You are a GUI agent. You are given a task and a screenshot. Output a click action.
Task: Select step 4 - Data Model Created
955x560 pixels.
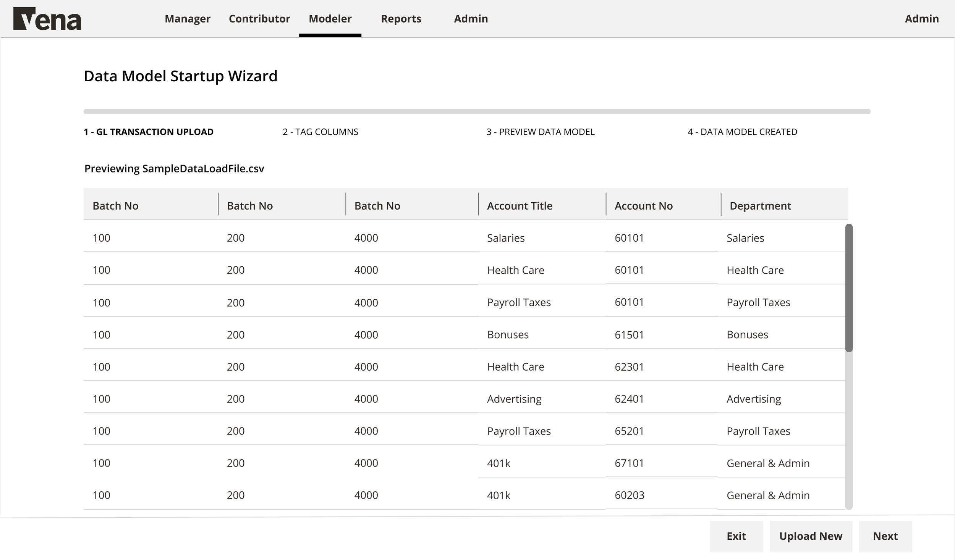pos(742,132)
